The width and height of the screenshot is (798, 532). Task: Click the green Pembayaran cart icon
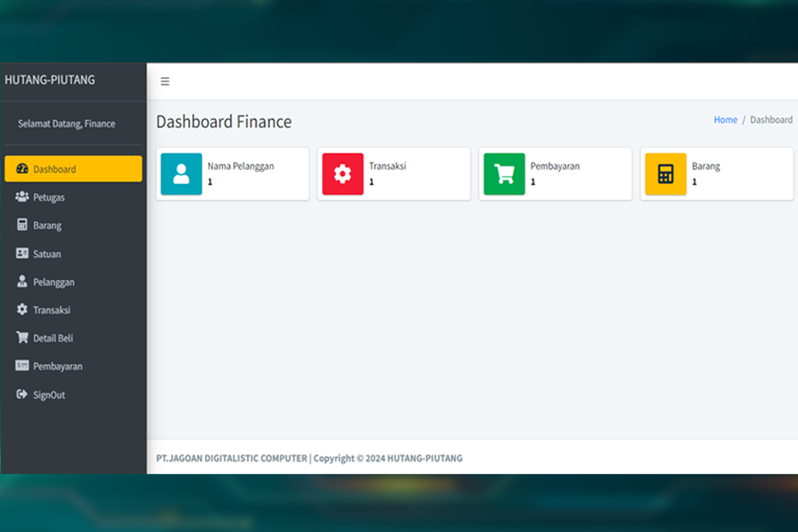click(x=504, y=174)
